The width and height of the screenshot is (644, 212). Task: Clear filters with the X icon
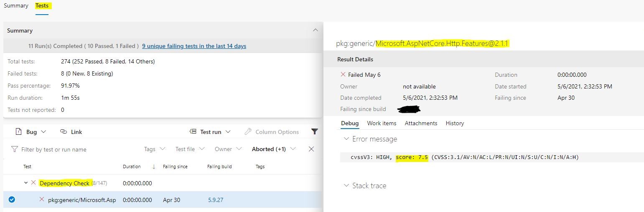pyautogui.click(x=311, y=149)
